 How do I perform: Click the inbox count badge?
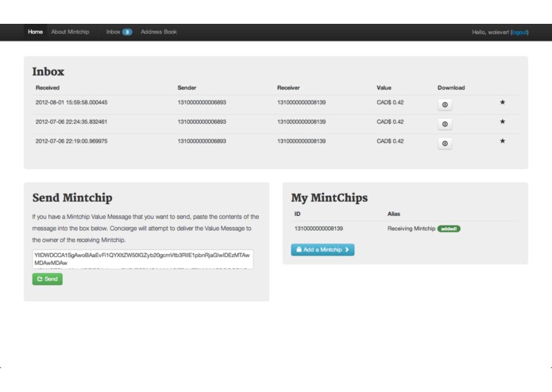tap(127, 32)
